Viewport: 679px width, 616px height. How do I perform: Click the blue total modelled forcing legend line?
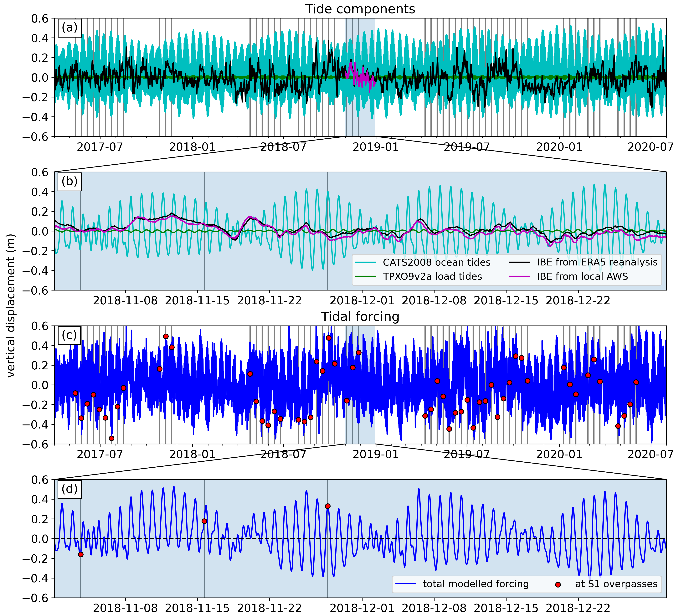[405, 584]
